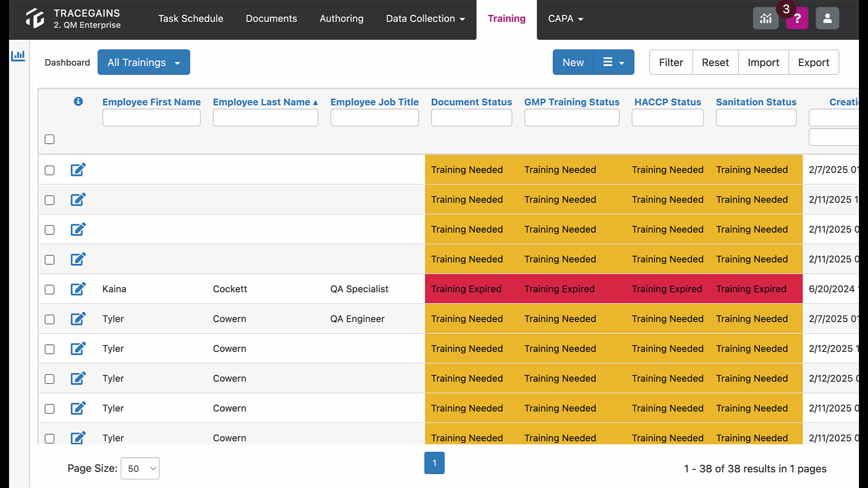Open the All Trainings dropdown
The width and height of the screenshot is (868, 488).
pyautogui.click(x=144, y=62)
